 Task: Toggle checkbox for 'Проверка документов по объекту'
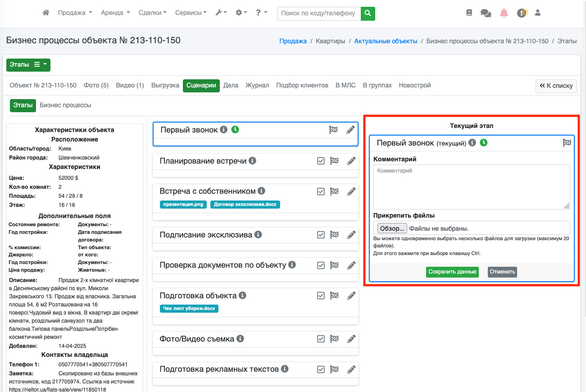pyautogui.click(x=321, y=265)
